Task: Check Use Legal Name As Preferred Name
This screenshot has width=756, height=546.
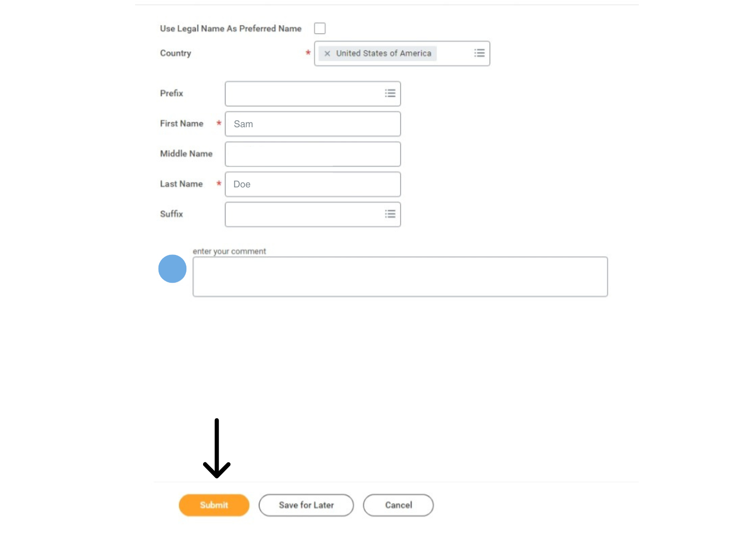Action: (x=320, y=28)
